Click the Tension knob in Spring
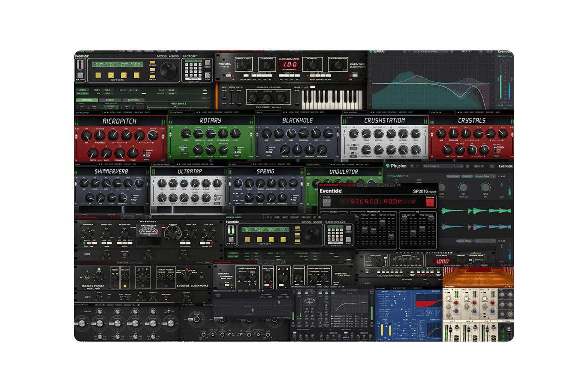Image resolution: width=588 pixels, height=392 pixels. tap(260, 184)
